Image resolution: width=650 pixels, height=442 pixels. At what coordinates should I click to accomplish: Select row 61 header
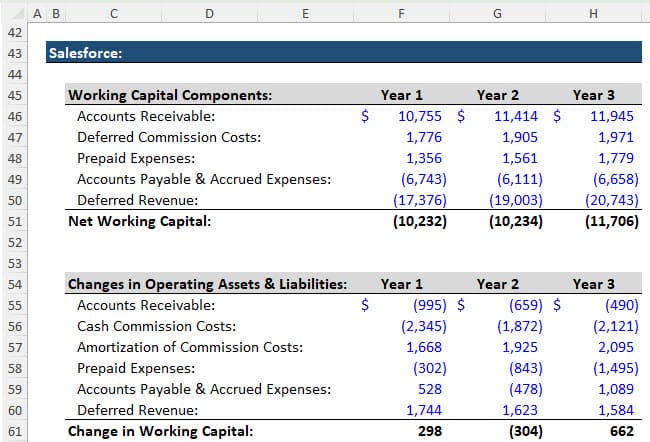[x=15, y=431]
